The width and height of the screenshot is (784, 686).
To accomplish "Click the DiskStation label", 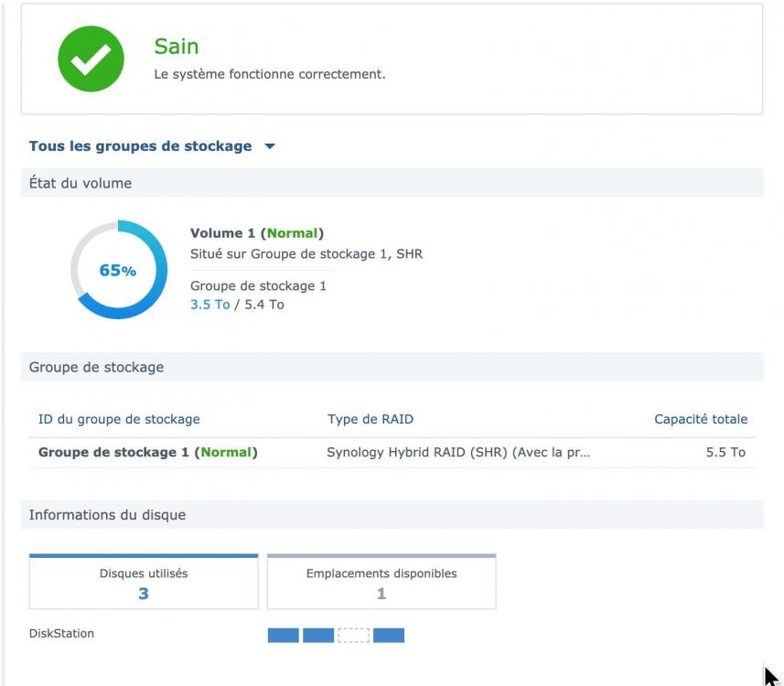I will pyautogui.click(x=61, y=633).
